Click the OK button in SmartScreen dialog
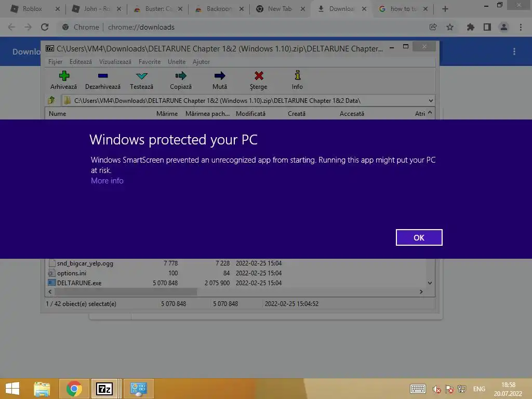532x399 pixels. click(419, 237)
